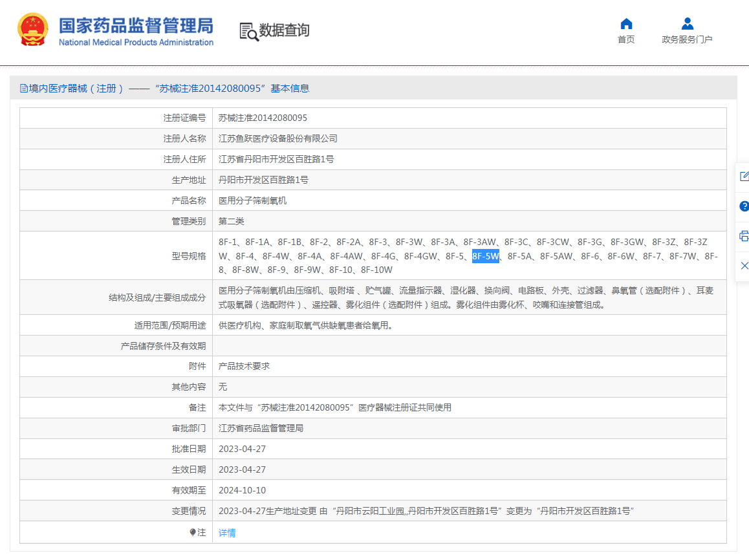Click 江苏鱼跃医疗设备股份有限公司 registrant name
This screenshot has width=749, height=560.
tap(278, 138)
